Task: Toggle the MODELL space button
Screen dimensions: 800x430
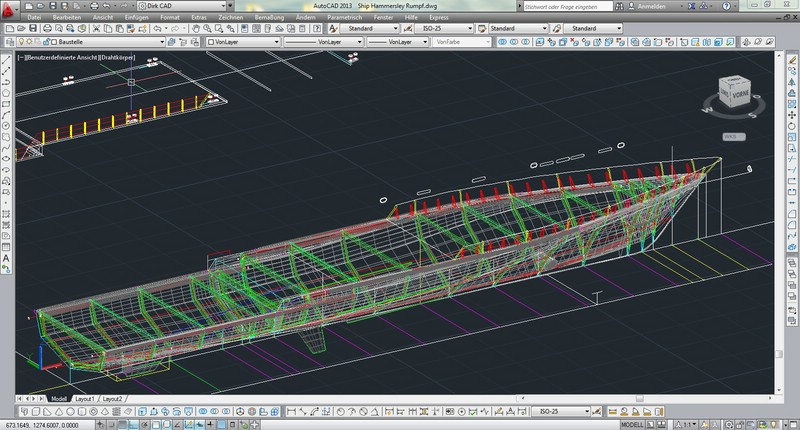Action: 632,424
